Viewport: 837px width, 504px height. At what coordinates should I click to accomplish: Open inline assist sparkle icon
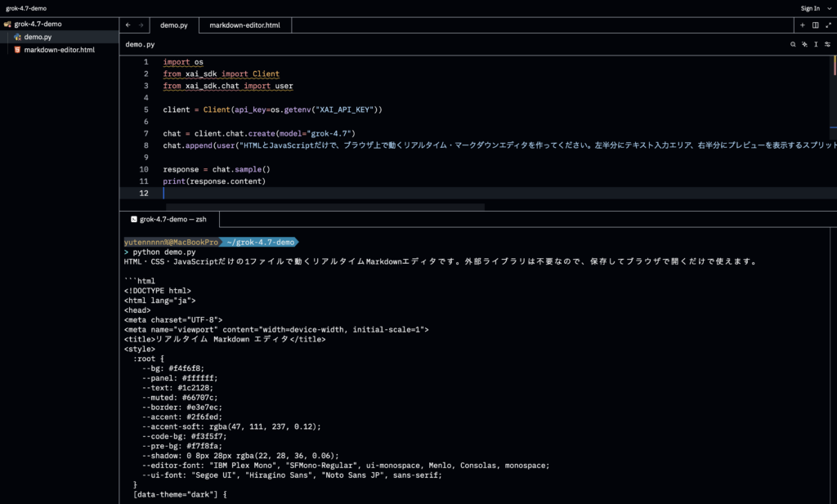pos(804,44)
